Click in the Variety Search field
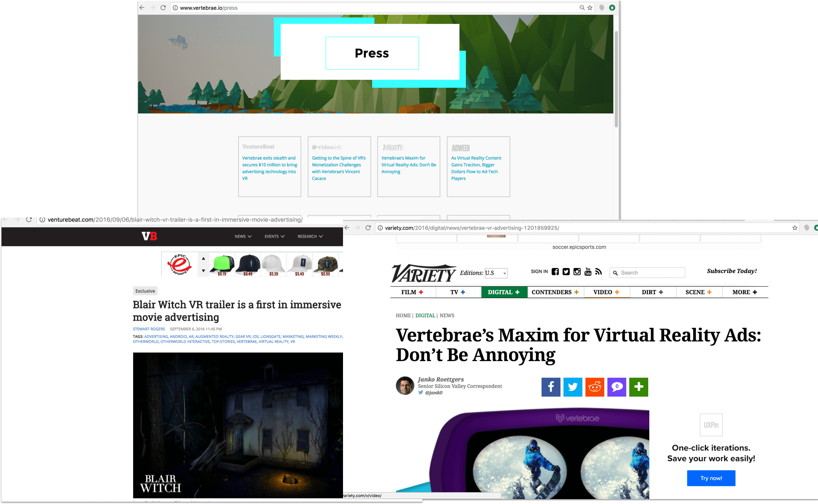This screenshot has height=504, width=818. [x=647, y=273]
